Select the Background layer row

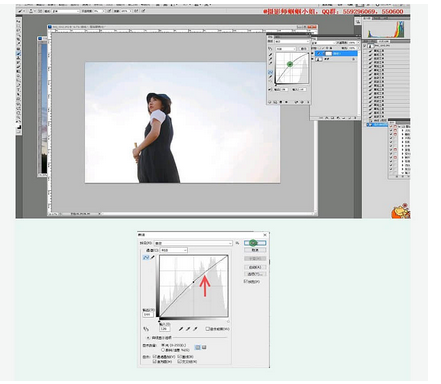click(x=336, y=59)
